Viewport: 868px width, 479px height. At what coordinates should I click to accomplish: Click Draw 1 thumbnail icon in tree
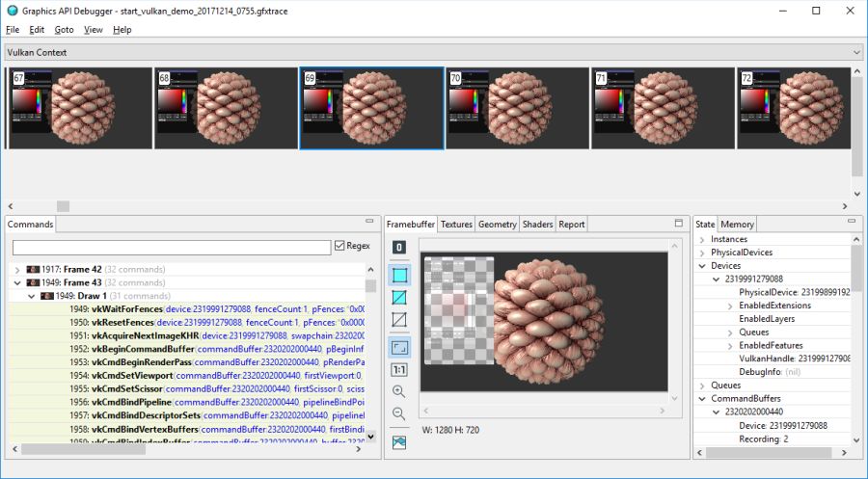[x=46, y=296]
